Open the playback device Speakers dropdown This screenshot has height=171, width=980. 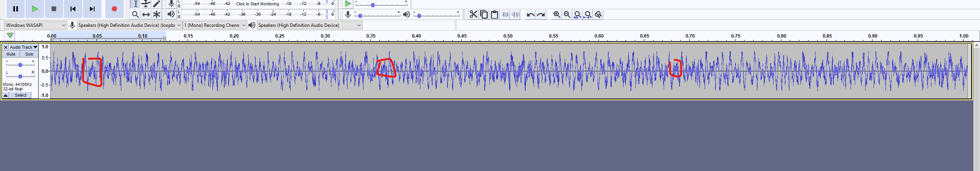click(310, 25)
